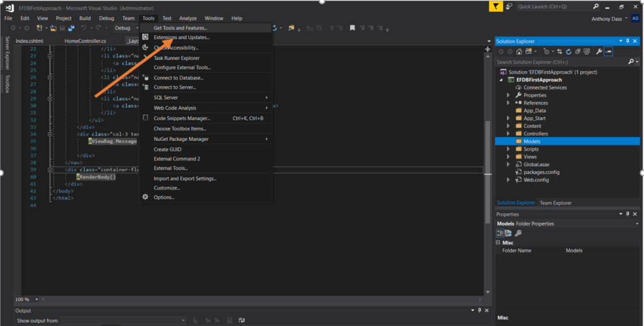
Task: Open Properties via the wrench icon
Action: pos(599,52)
